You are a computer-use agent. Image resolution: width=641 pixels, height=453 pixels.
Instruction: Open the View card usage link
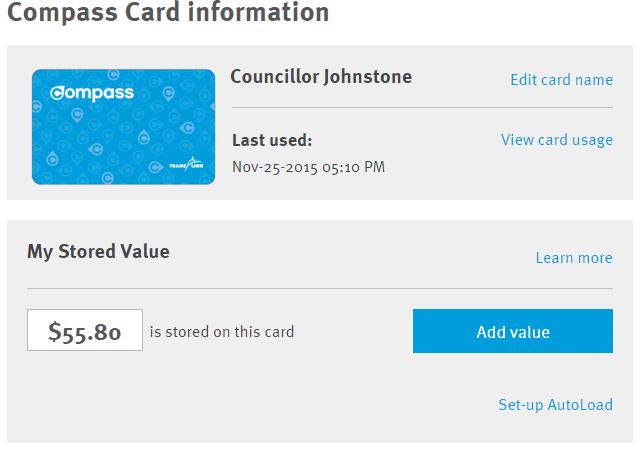pyautogui.click(x=557, y=140)
